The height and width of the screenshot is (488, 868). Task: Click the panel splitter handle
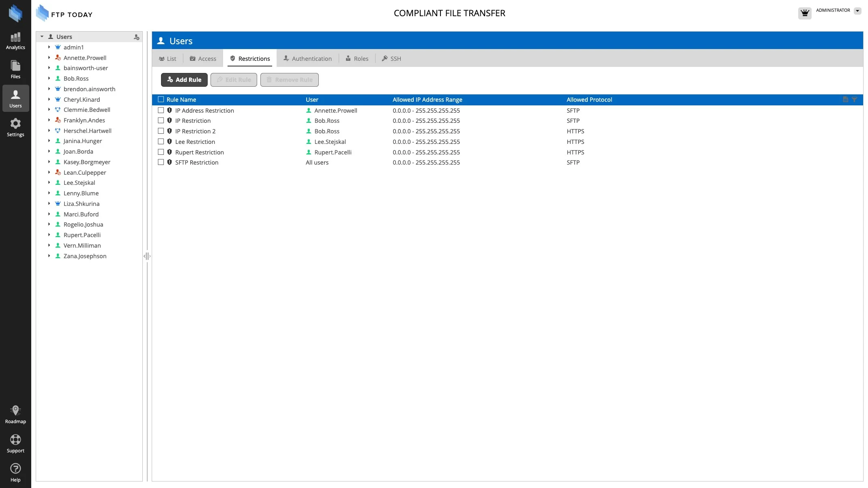(x=147, y=256)
